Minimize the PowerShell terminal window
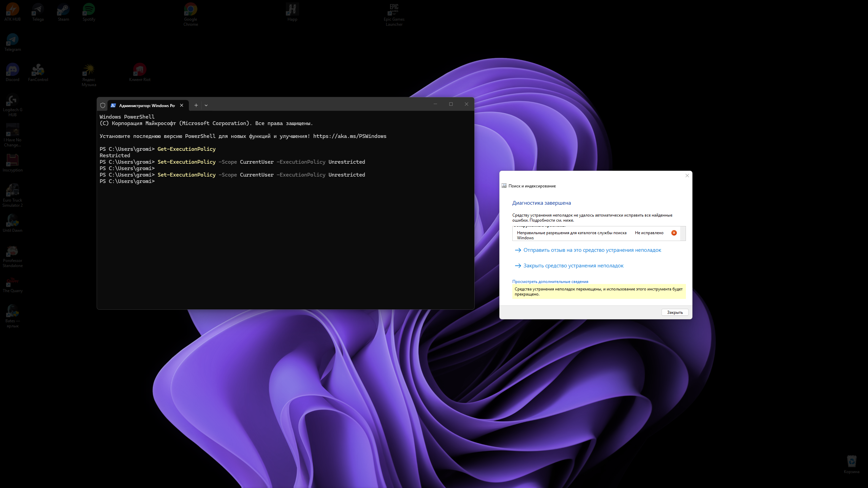The image size is (868, 488). point(435,104)
